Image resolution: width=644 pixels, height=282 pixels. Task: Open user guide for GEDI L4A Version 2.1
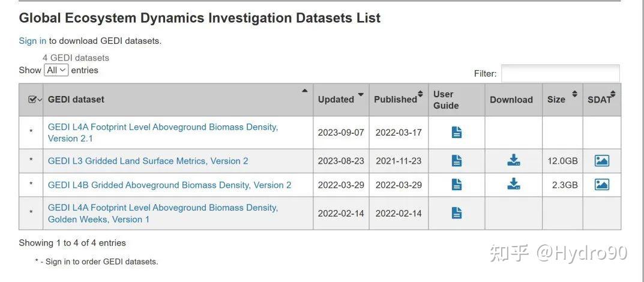pos(456,133)
